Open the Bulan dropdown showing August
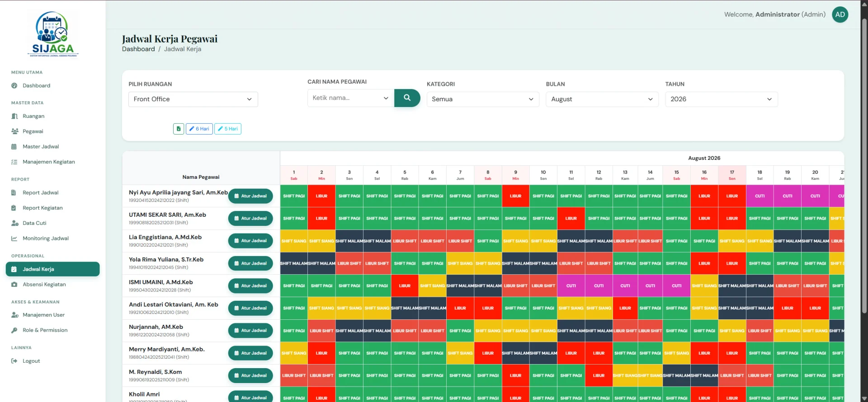868x402 pixels. point(602,99)
